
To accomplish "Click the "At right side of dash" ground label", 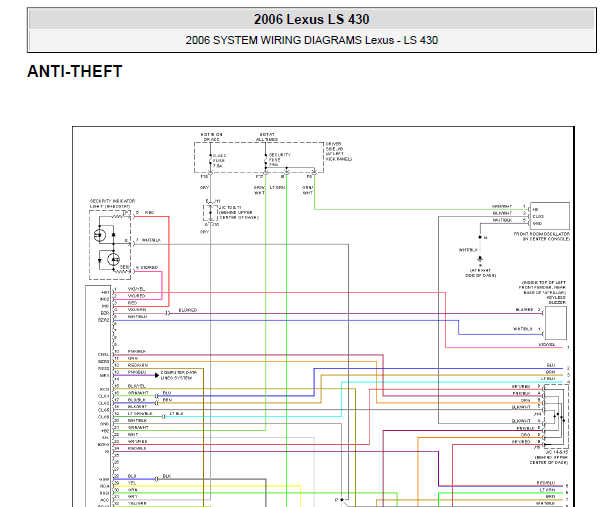I will (480, 273).
